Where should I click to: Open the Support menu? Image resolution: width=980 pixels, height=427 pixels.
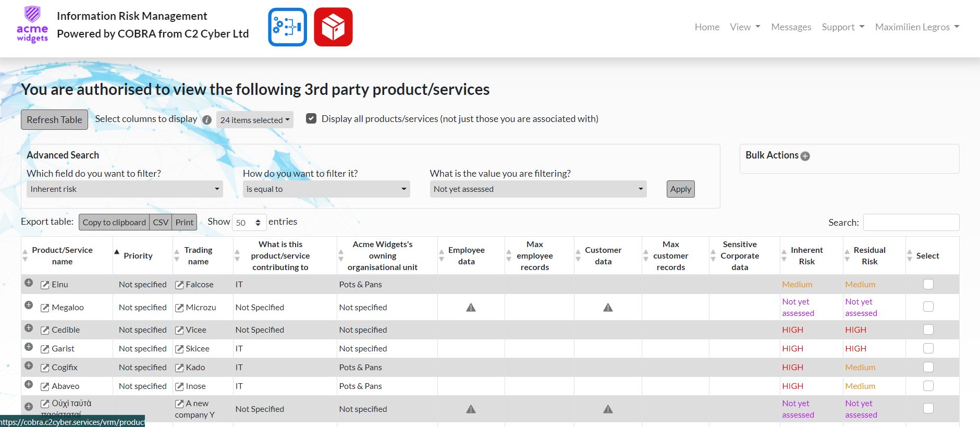coord(843,27)
